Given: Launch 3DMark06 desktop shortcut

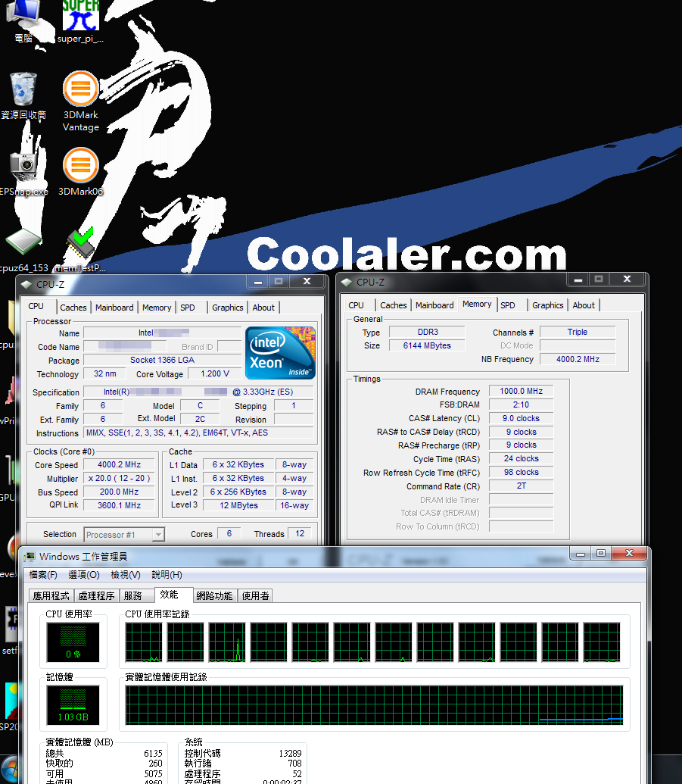Looking at the screenshot, I should click(80, 171).
